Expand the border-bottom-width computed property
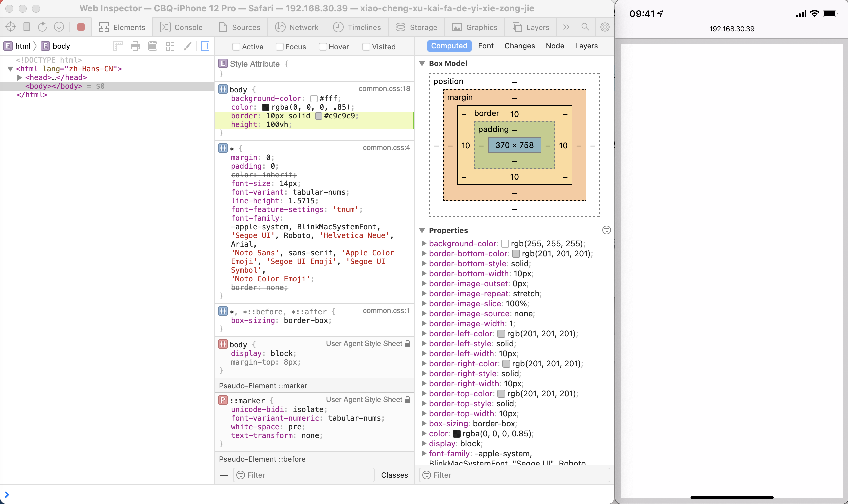This screenshot has height=504, width=848. (424, 273)
